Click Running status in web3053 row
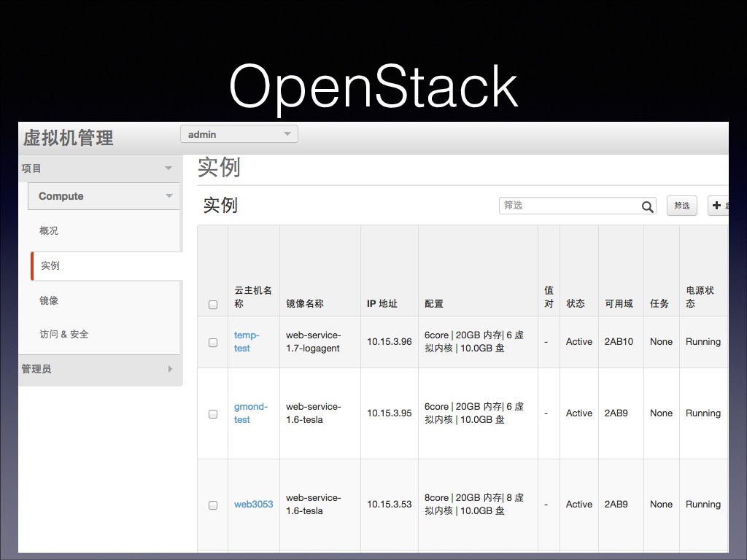Screen dimensions: 747x560 pyautogui.click(x=703, y=505)
